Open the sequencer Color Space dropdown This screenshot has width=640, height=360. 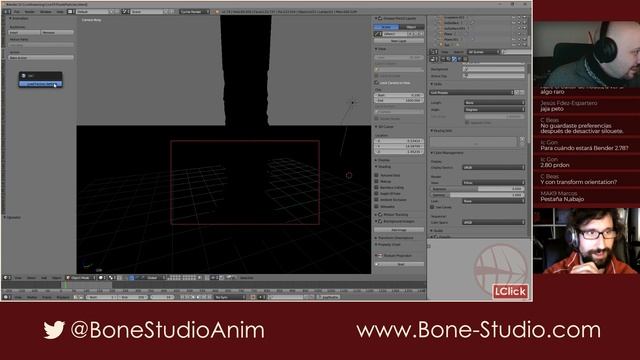point(493,222)
